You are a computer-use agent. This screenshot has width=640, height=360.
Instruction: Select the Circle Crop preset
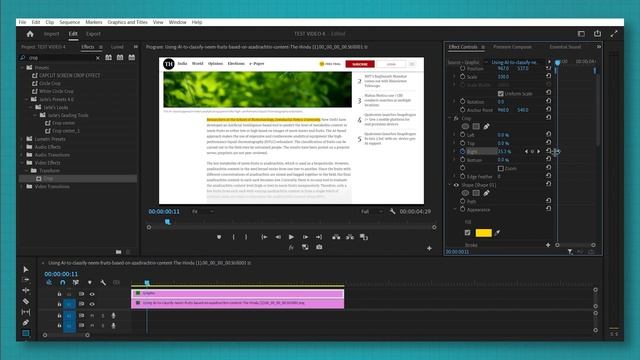click(50, 83)
